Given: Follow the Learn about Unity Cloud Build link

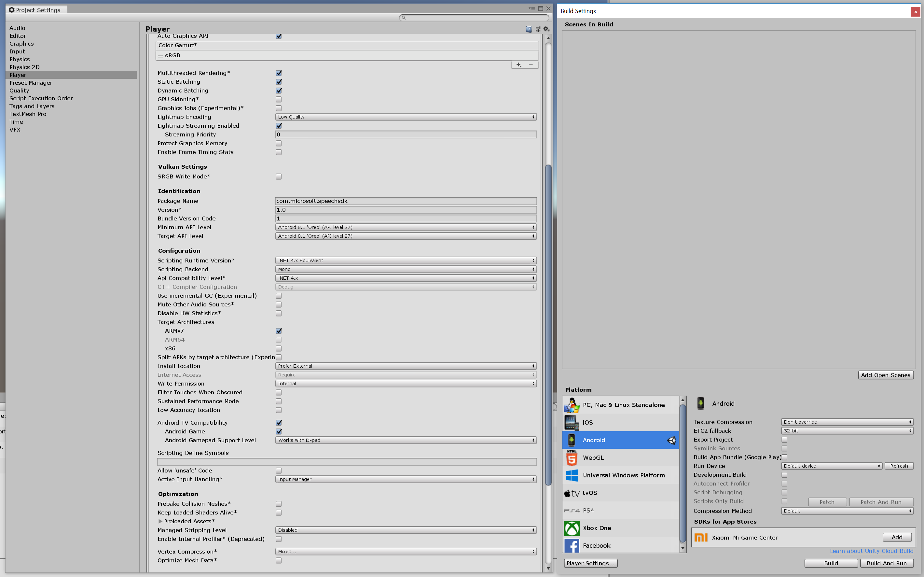Looking at the screenshot, I should [872, 551].
